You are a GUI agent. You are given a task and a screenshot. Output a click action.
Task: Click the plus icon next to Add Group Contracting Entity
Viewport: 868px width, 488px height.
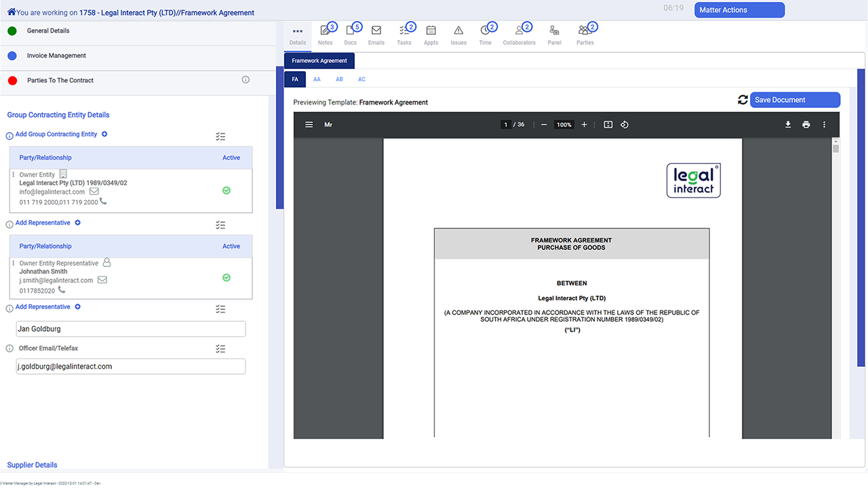tap(104, 134)
